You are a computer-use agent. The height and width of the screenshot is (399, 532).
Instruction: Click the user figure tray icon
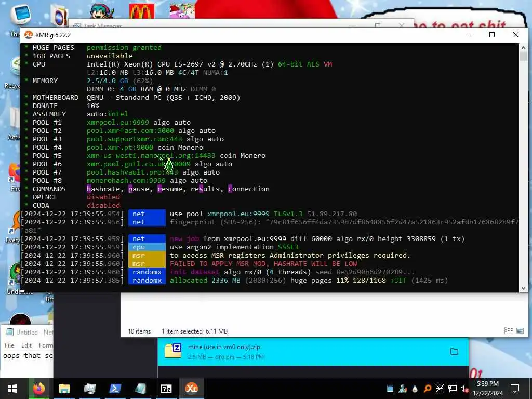(403, 389)
